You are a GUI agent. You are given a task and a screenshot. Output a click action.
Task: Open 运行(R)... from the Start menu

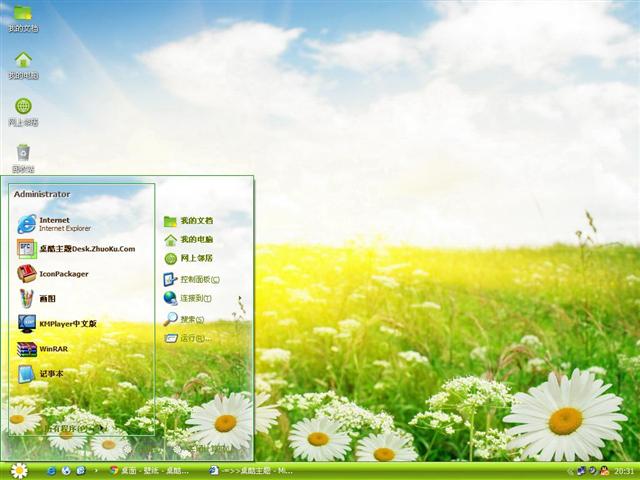[x=187, y=338]
